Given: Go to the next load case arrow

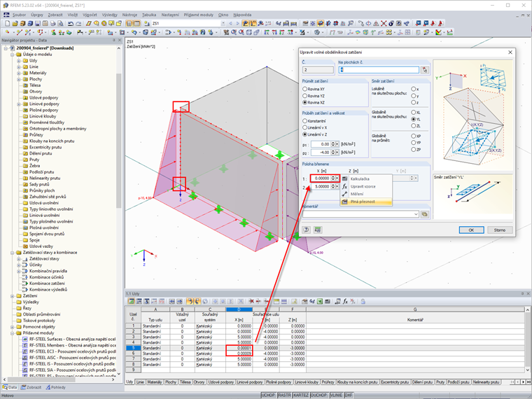Looking at the screenshot, I should (x=237, y=23).
